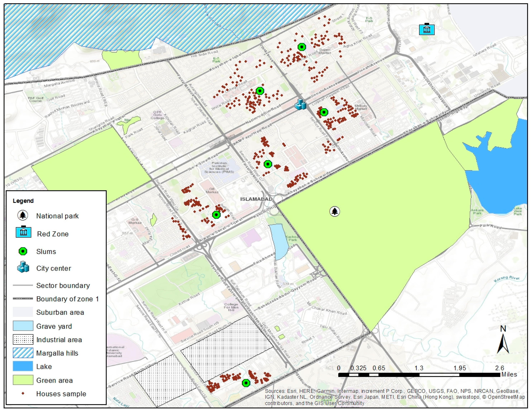The image size is (532, 413).
Task: Click the City center icon in legend
Action: [x=23, y=267]
